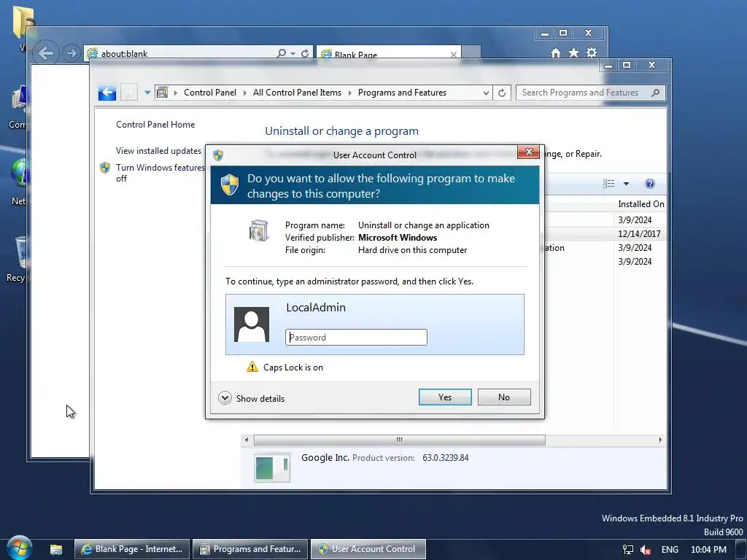Click the about:blank address bar in Internet Explorer
The height and width of the screenshot is (560, 747).
click(x=181, y=53)
